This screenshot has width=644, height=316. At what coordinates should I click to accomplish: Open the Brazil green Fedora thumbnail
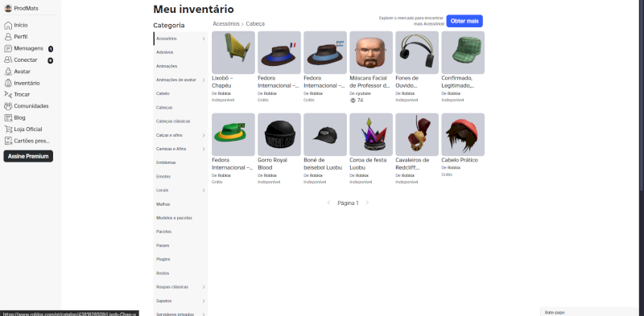click(x=233, y=134)
